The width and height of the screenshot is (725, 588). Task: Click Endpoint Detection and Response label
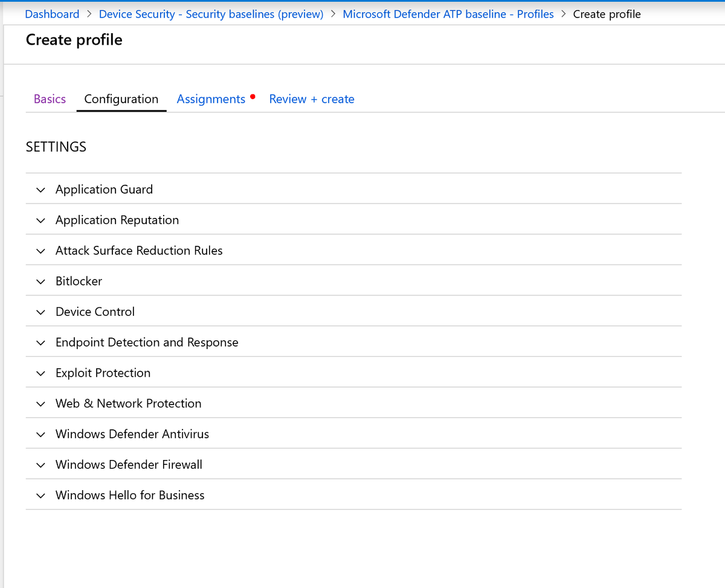click(147, 342)
